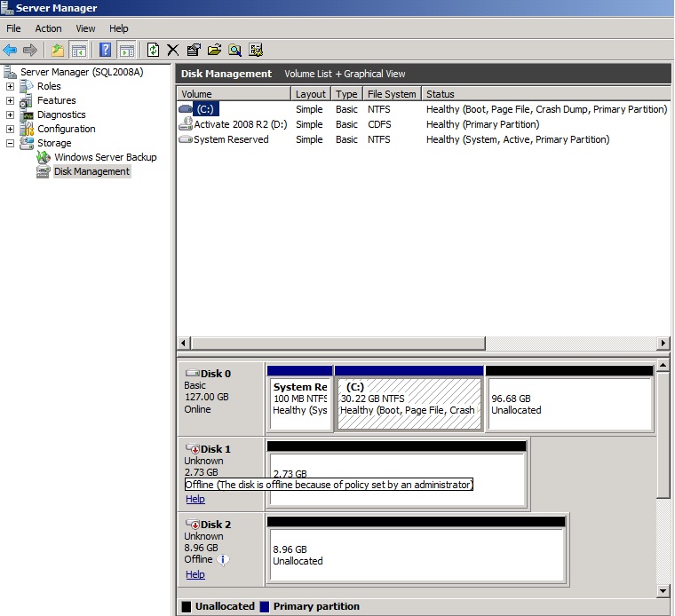Expand the Features tree node

(10, 100)
